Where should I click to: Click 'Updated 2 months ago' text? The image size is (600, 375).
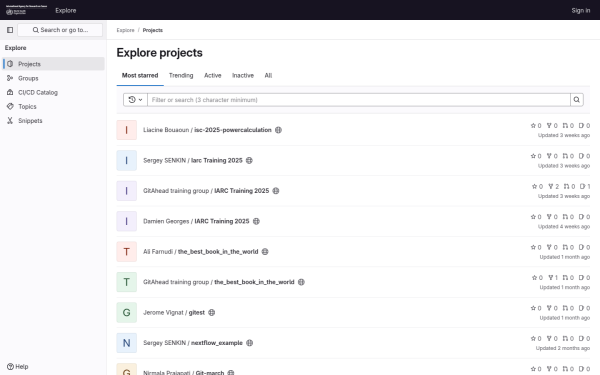[562, 348]
